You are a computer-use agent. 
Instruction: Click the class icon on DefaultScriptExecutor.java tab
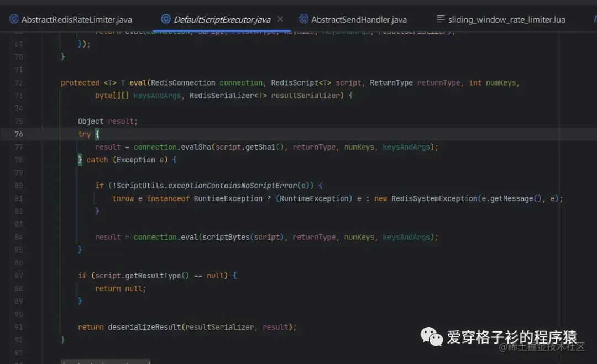click(x=166, y=19)
